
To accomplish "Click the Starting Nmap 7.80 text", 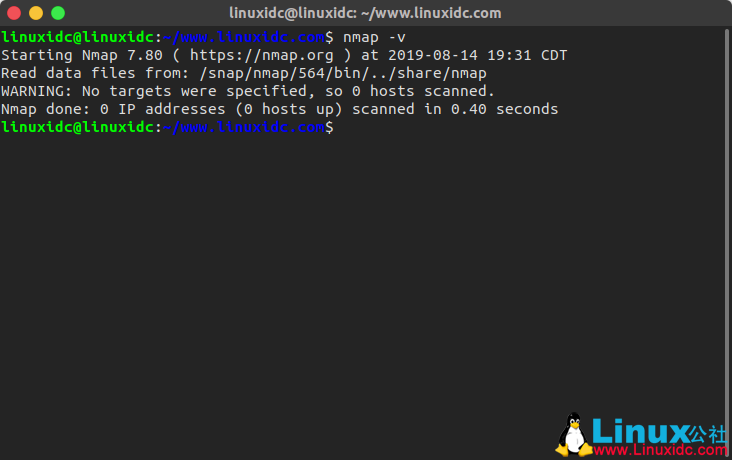I will (x=82, y=55).
